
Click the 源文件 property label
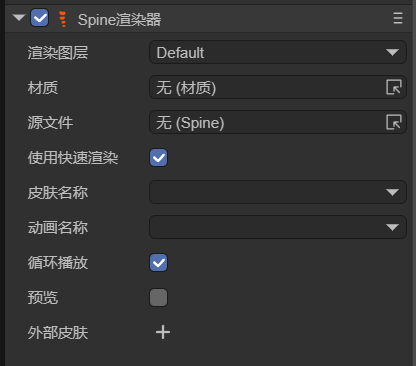50,122
